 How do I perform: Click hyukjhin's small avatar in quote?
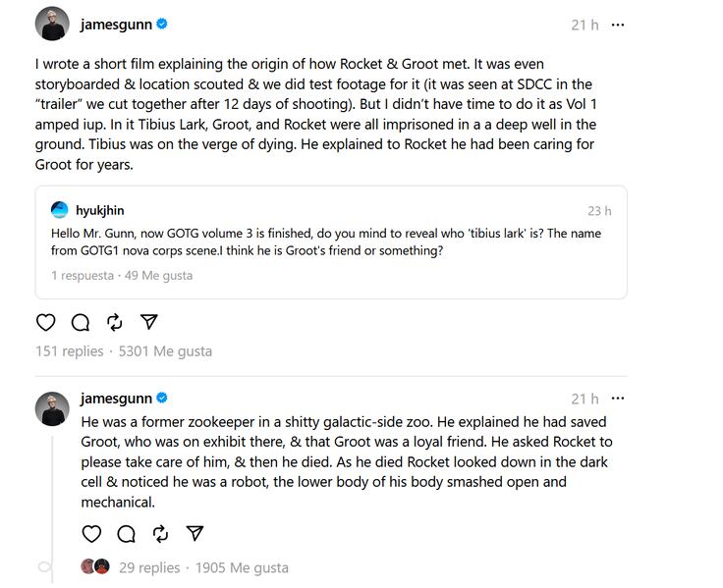point(60,210)
